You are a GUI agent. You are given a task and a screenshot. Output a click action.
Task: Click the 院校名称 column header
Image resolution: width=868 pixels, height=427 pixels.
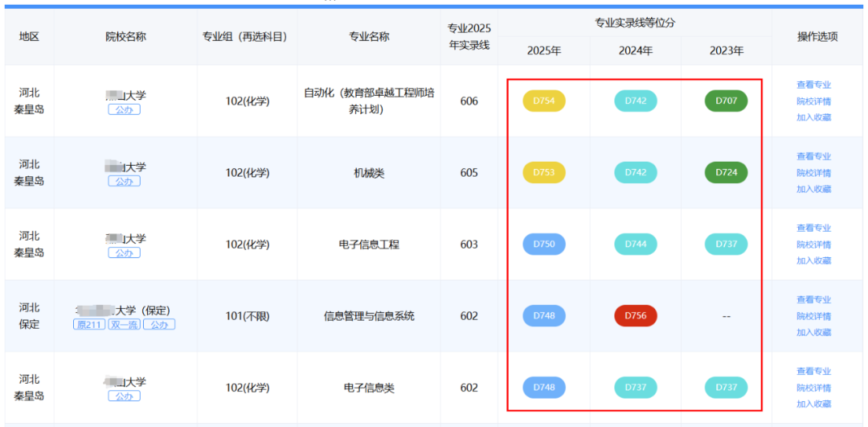[x=126, y=36]
